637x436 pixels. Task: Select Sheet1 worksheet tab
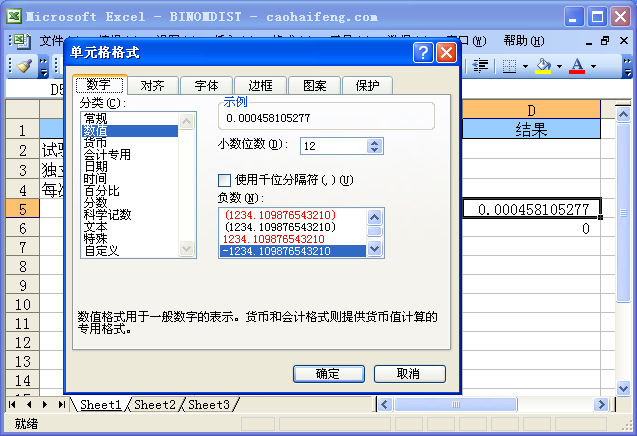101,405
